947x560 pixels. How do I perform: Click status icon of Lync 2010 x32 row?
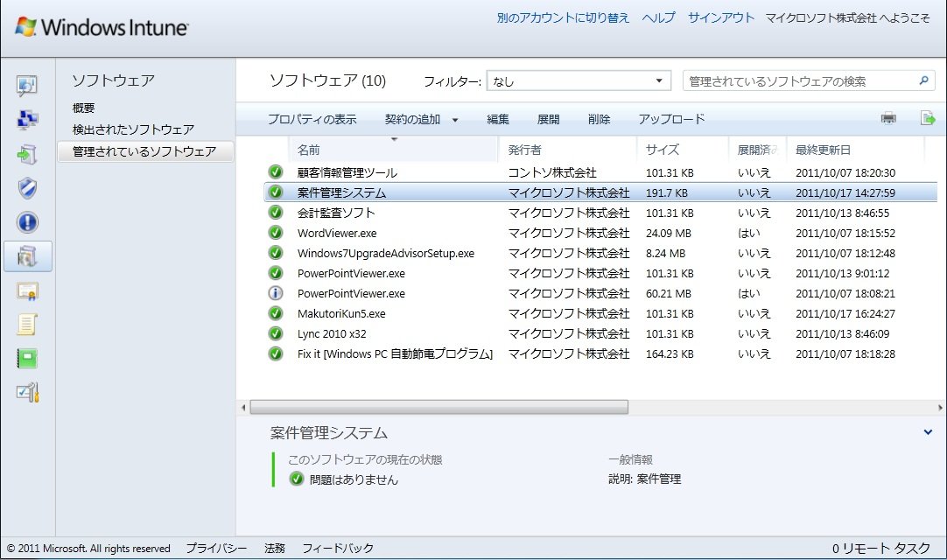click(x=276, y=333)
